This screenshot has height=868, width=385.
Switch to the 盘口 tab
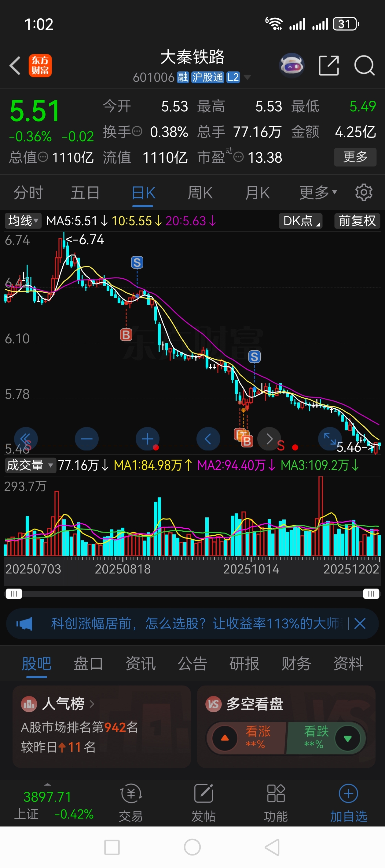click(88, 664)
